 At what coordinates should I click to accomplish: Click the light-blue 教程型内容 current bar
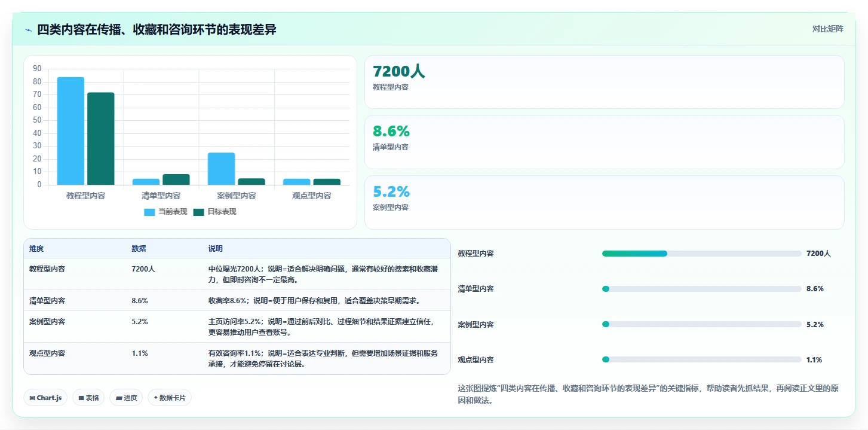(70, 131)
